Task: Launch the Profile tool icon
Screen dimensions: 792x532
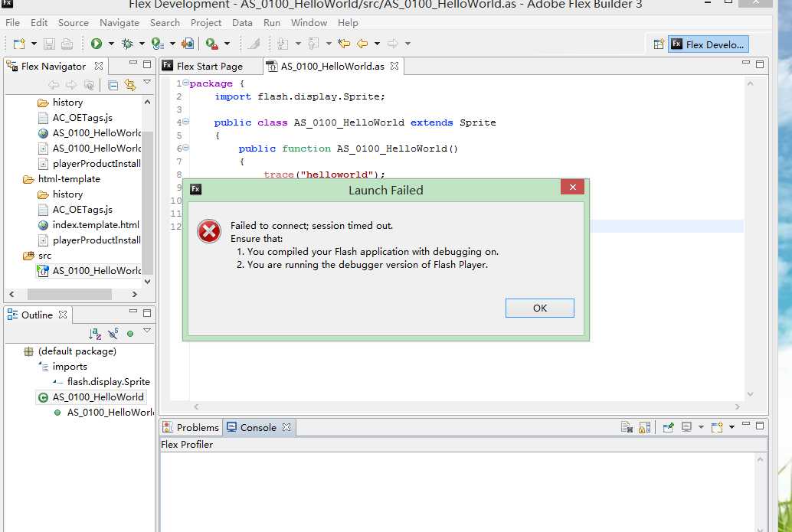Action: pyautogui.click(x=158, y=44)
